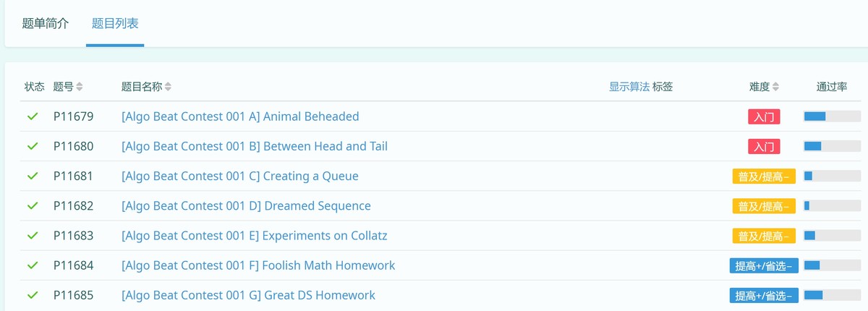Image resolution: width=868 pixels, height=311 pixels.
Task: Open problem G Great DS Homework
Action: coord(248,295)
